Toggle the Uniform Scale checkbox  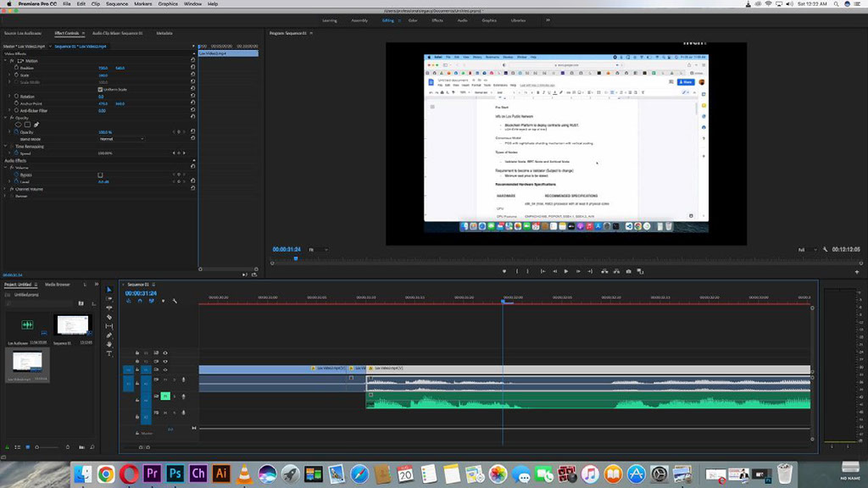coord(100,89)
